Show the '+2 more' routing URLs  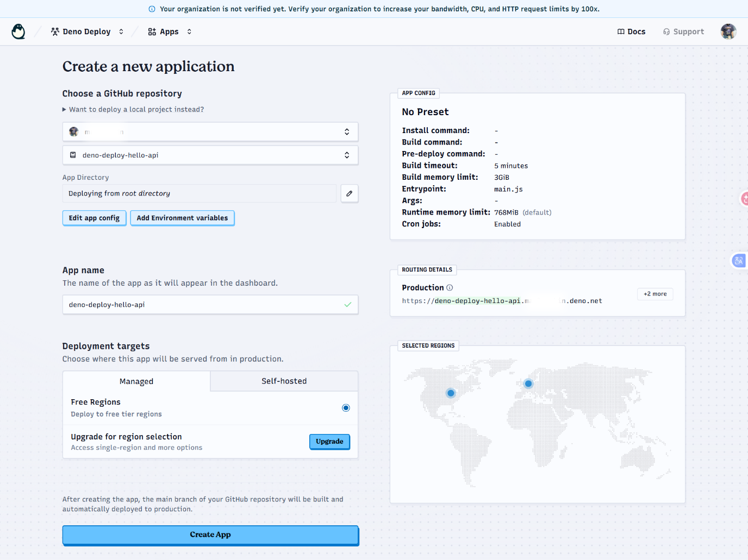pos(655,294)
